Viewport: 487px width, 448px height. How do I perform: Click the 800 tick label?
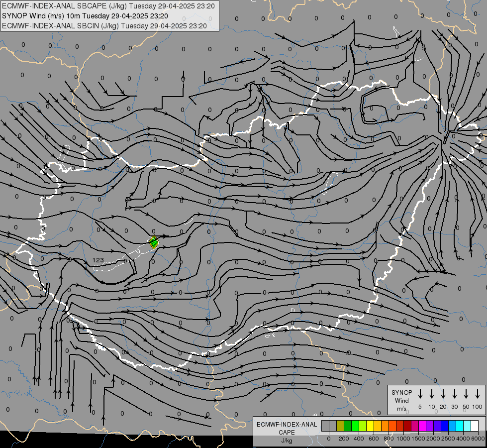point(389,439)
